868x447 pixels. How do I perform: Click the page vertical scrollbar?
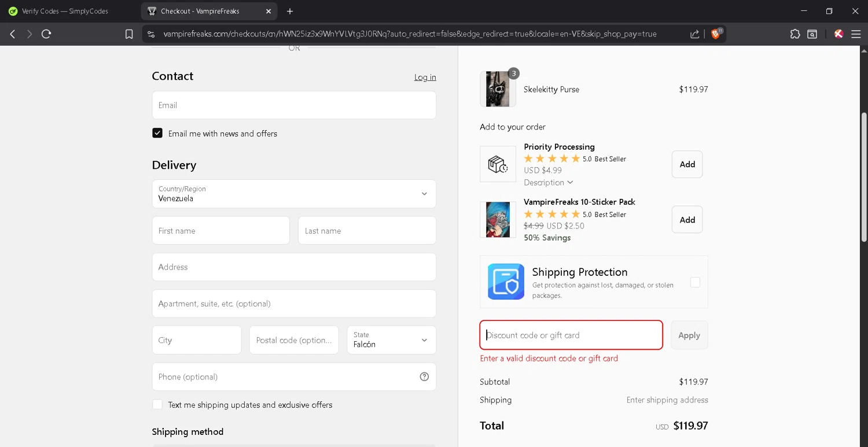coord(864,177)
